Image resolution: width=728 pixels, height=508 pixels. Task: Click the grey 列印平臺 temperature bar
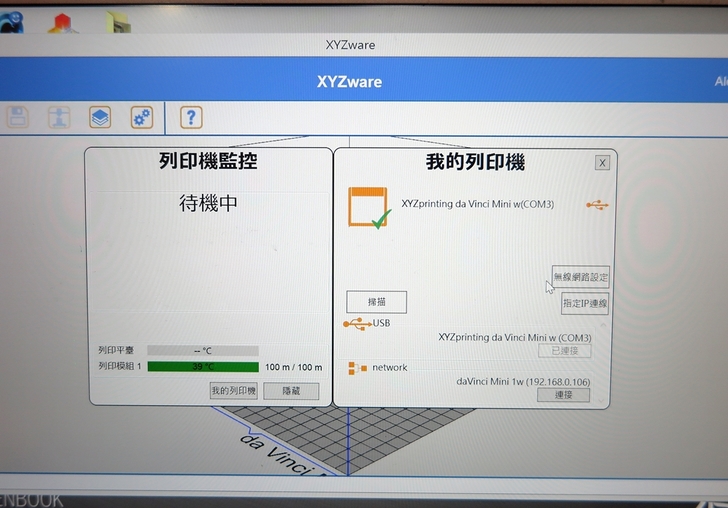point(203,351)
